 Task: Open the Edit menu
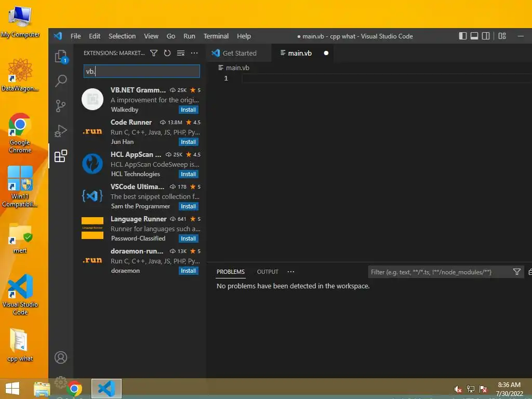95,36
